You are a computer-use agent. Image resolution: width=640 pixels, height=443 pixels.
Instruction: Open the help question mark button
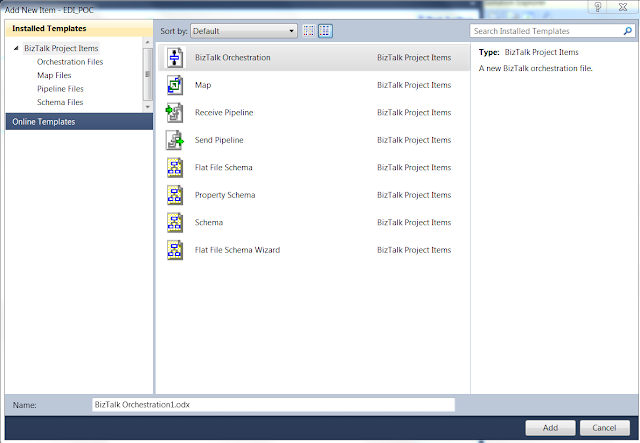[x=598, y=7]
